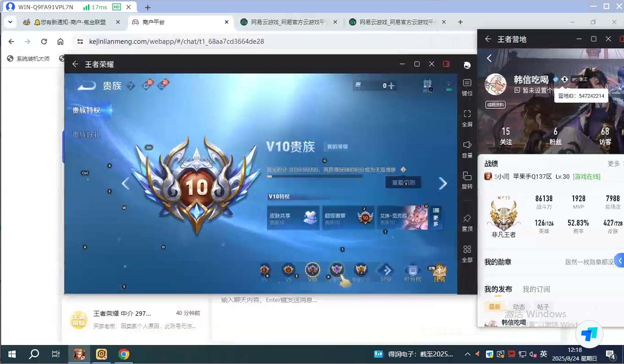Select the highlighted V10 noble badge
624x364 pixels.
pyautogui.click(x=312, y=271)
